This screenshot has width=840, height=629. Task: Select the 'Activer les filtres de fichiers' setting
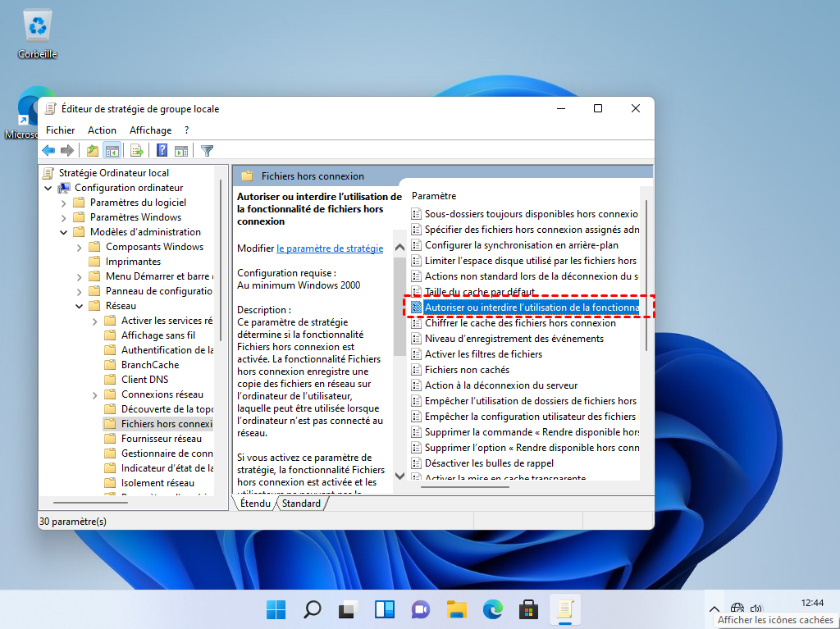483,354
